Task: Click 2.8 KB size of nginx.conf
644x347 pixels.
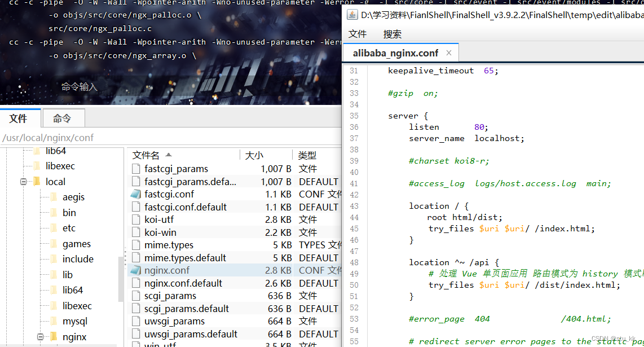Action: point(278,270)
